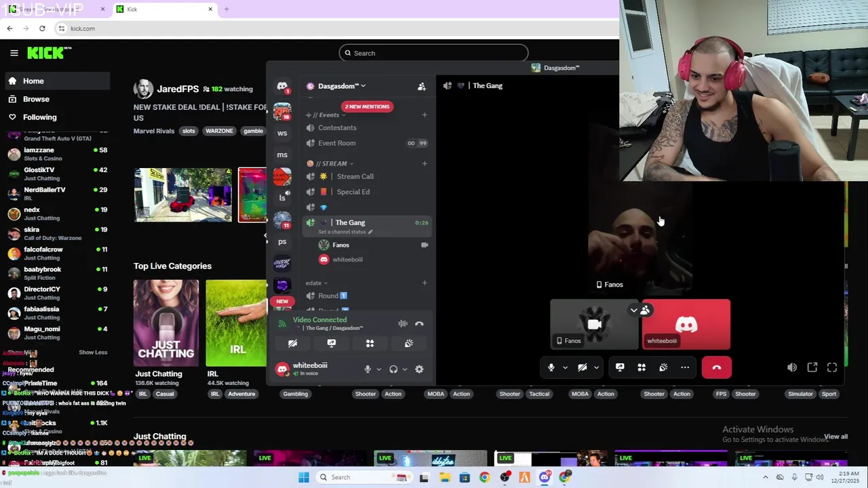This screenshot has height=488, width=868.
Task: Go to Home in the Kick sidebar
Action: 57,81
